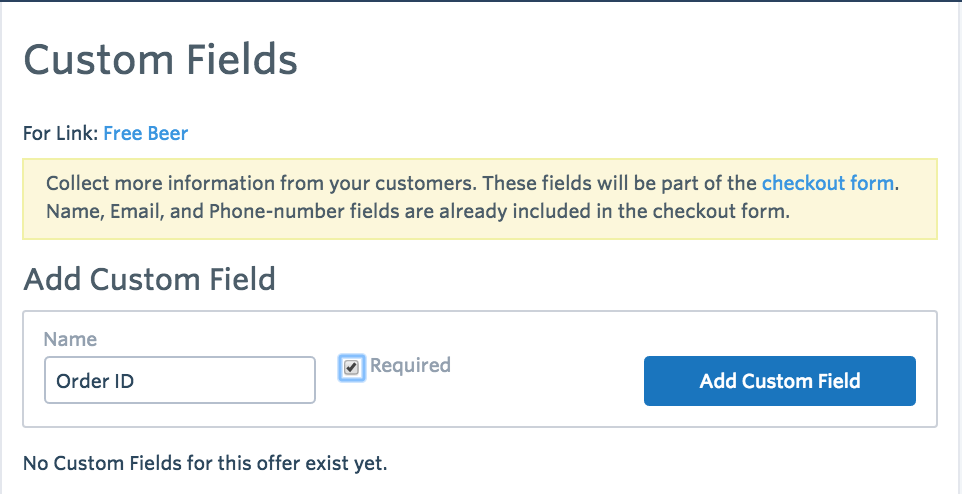Image resolution: width=962 pixels, height=494 pixels.
Task: Click the yellow notice box's right edge
Action: coord(936,199)
